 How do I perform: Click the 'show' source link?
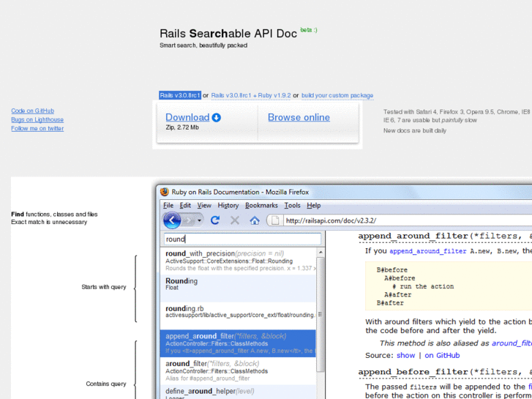pyautogui.click(x=406, y=355)
